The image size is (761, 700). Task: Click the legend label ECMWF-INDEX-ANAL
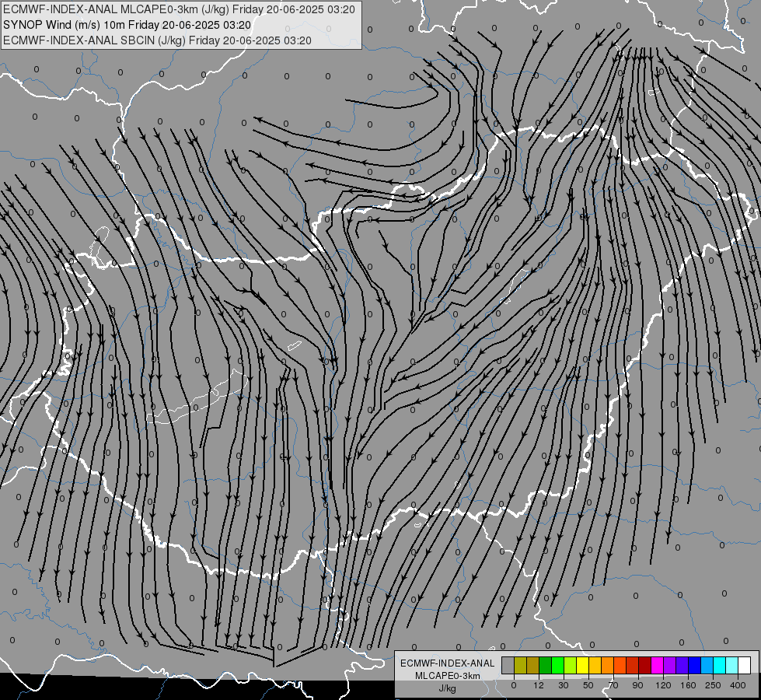click(x=448, y=663)
